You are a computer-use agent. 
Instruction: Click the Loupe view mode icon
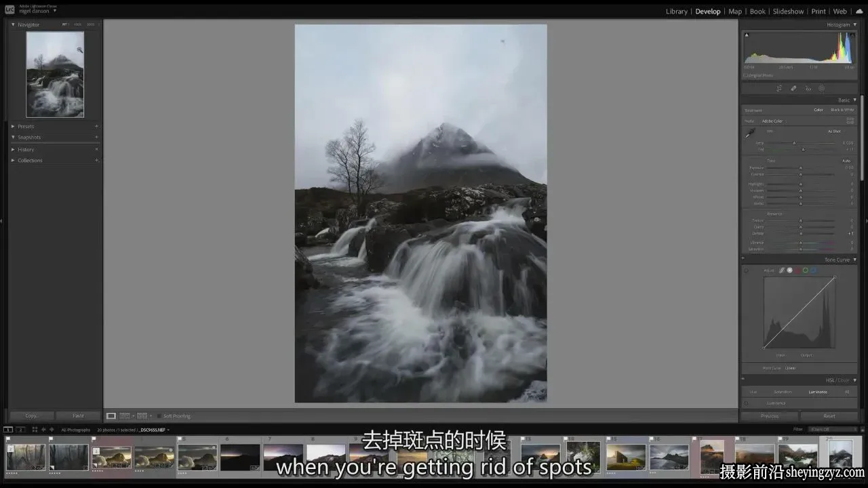(x=111, y=415)
